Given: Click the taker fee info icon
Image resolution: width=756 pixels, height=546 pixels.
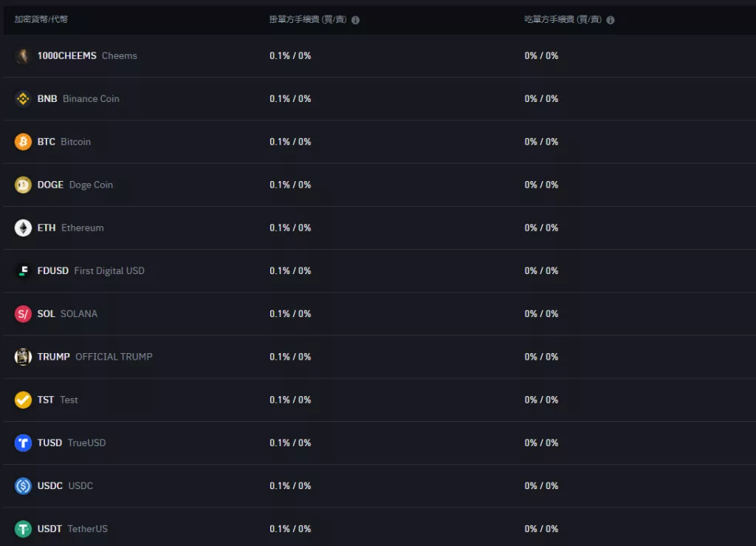Looking at the screenshot, I should [x=611, y=20].
